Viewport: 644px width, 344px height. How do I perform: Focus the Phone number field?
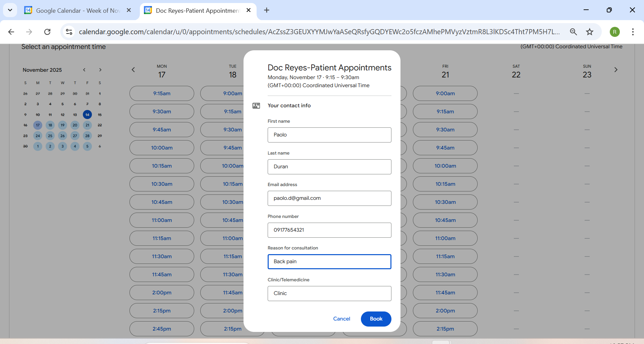click(x=329, y=230)
